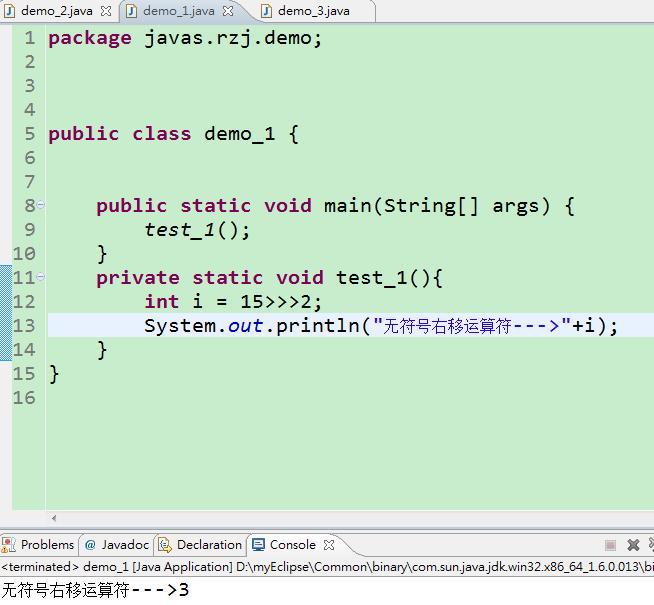Open the demo_3.java editor tab
This screenshot has width=654, height=605.
point(313,11)
